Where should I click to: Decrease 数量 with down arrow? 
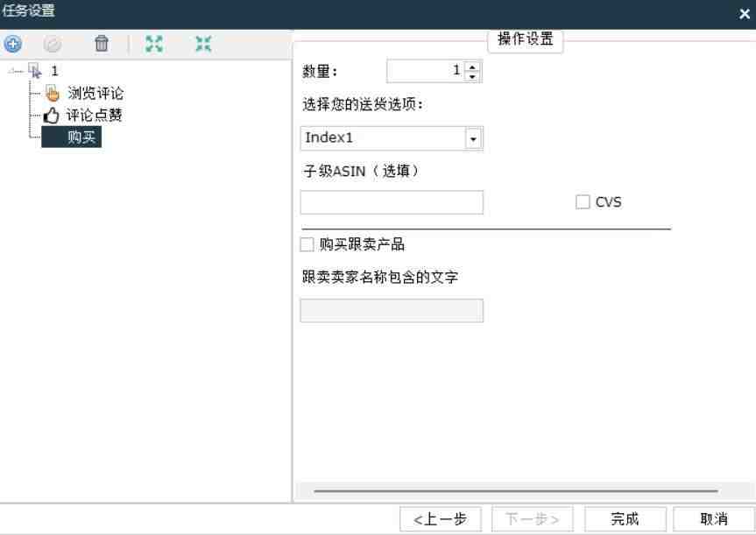point(472,77)
